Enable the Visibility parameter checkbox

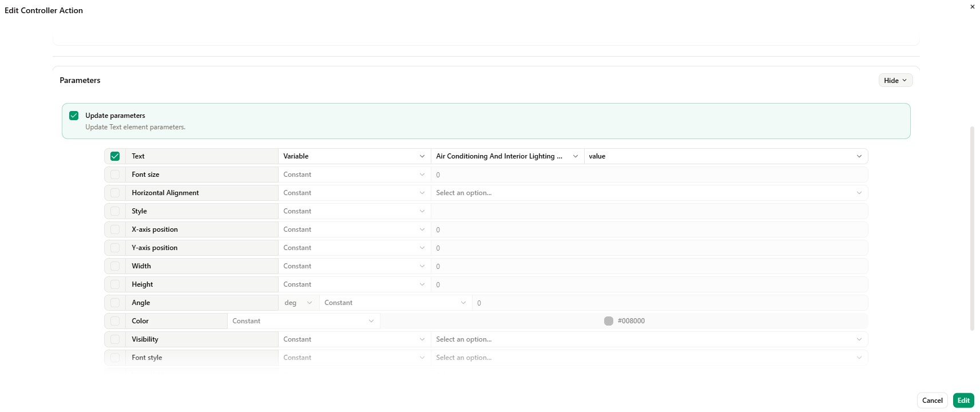[115, 339]
